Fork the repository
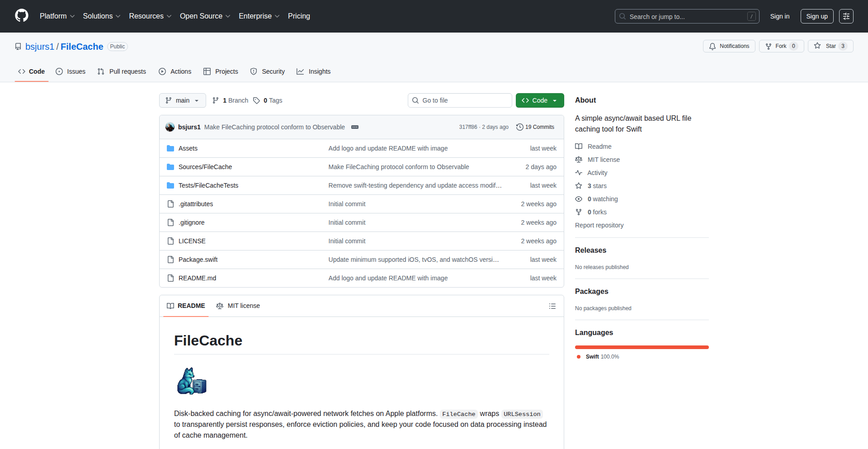Image resolution: width=868 pixels, height=449 pixels. pyautogui.click(x=776, y=46)
